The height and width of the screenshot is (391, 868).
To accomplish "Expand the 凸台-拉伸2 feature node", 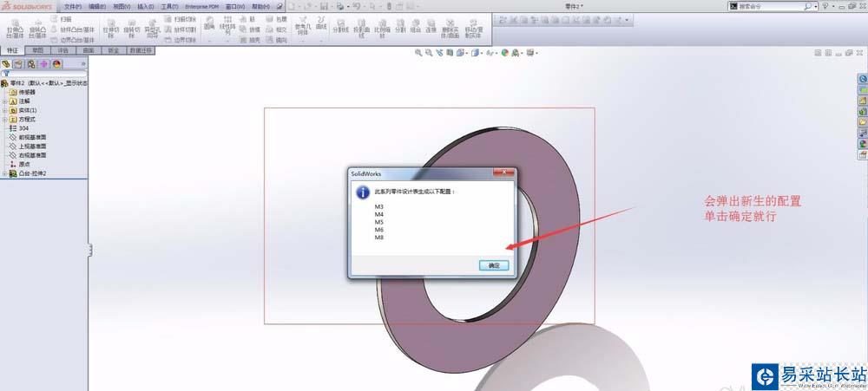I will (5, 173).
